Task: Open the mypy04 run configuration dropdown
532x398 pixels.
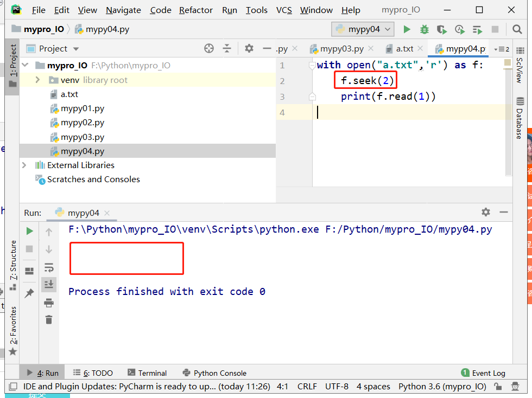Action: coord(363,29)
